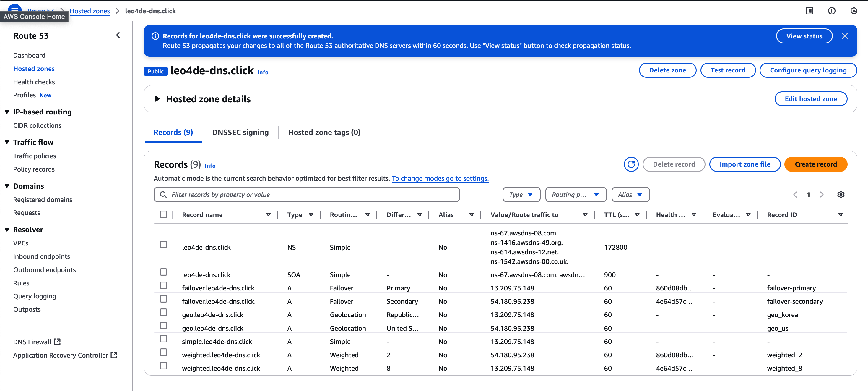Image resolution: width=868 pixels, height=391 pixels.
Task: Open records table settings gear
Action: click(841, 194)
